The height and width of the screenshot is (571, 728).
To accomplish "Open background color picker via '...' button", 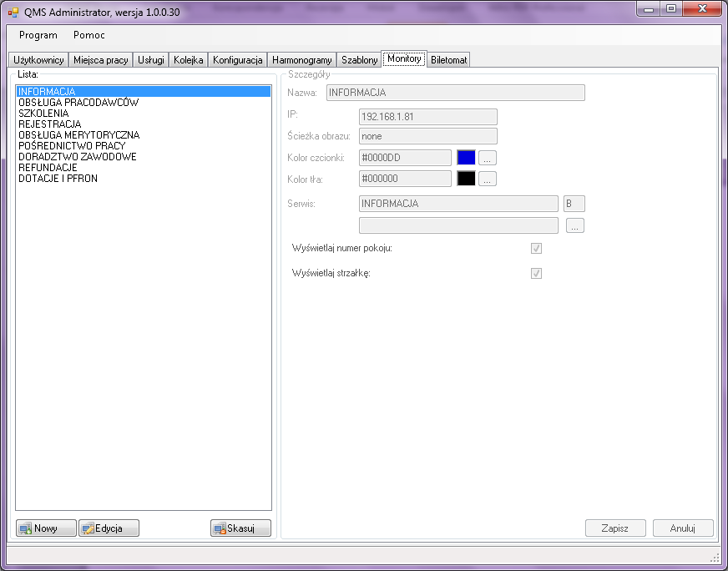I will 487,179.
